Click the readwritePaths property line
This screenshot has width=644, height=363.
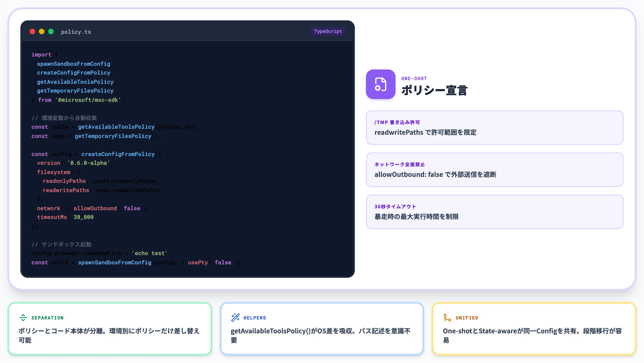point(101,190)
